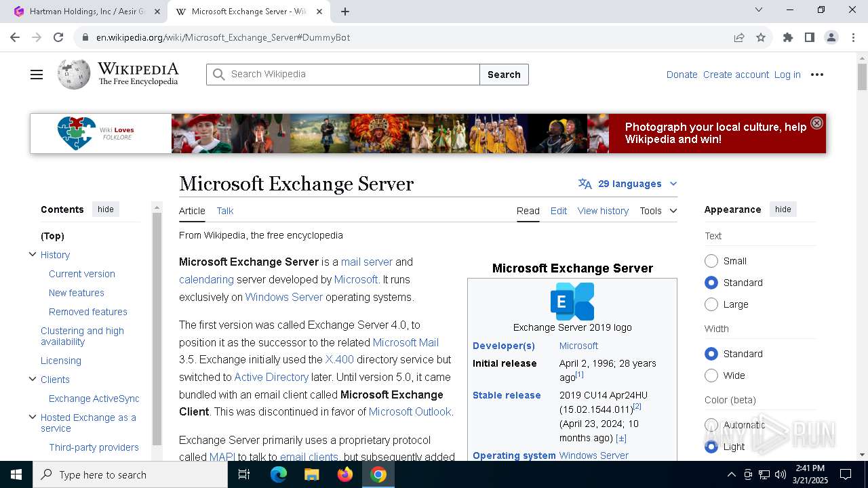Click the Exchange Server 2019 logo image
Image resolution: width=868 pixels, height=488 pixels.
pos(572,302)
